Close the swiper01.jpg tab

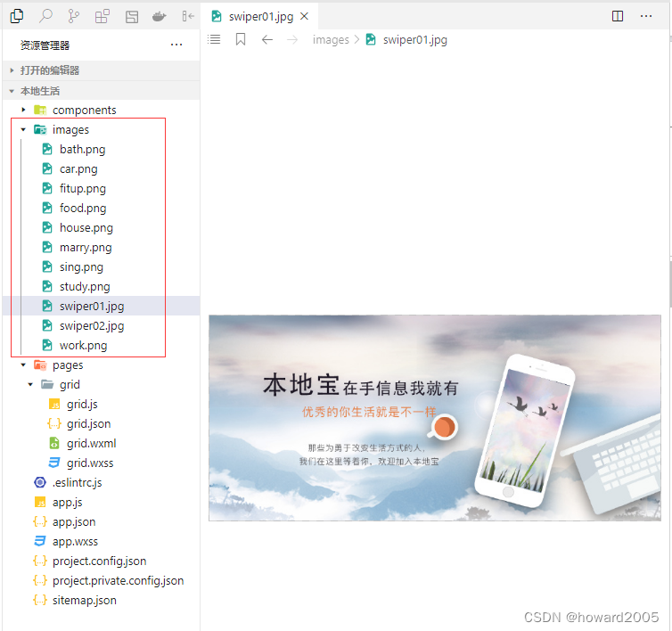click(304, 16)
